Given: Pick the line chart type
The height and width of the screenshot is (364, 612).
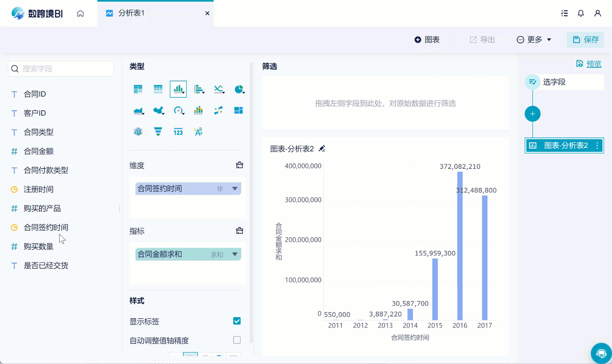Looking at the screenshot, I should pyautogui.click(x=219, y=89).
